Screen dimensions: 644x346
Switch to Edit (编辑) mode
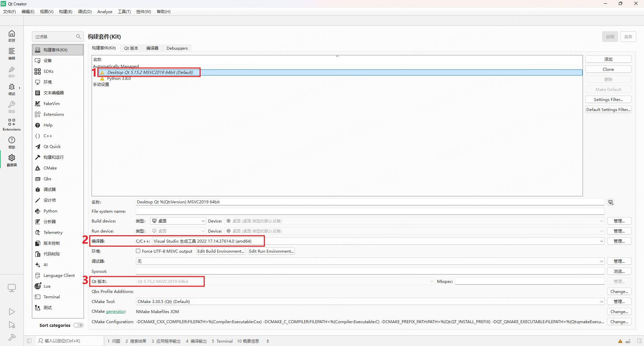click(12, 54)
